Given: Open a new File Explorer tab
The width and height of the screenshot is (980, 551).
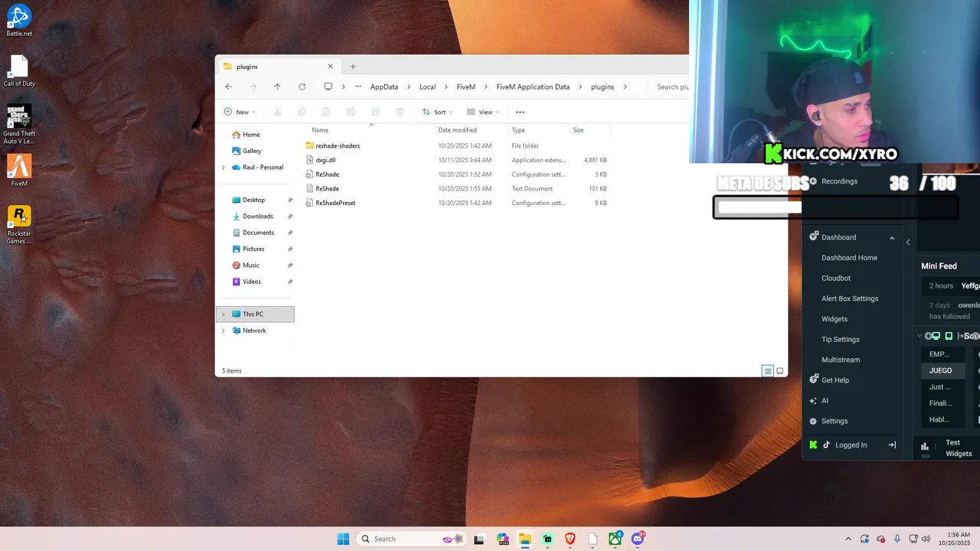Looking at the screenshot, I should coord(353,67).
